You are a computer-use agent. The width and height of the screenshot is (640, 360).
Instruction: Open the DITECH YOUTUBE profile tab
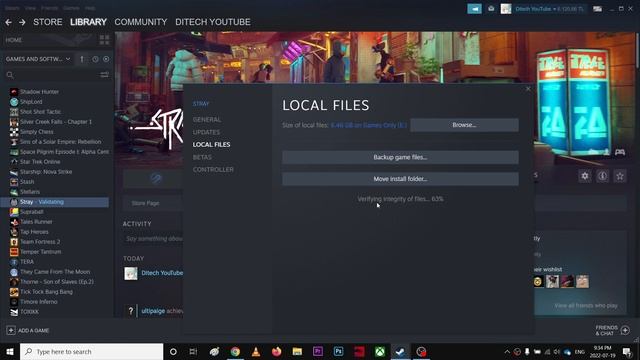point(213,22)
